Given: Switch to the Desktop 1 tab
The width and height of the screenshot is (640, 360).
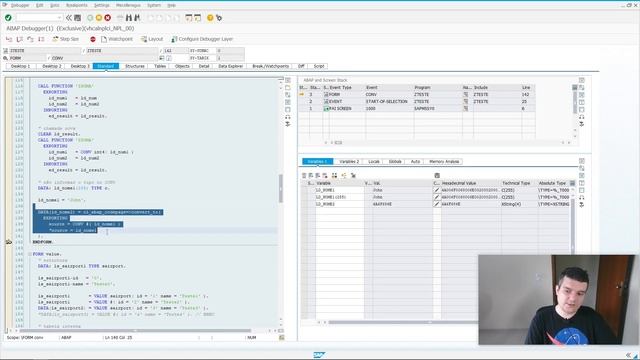Looking at the screenshot, I should coord(21,66).
